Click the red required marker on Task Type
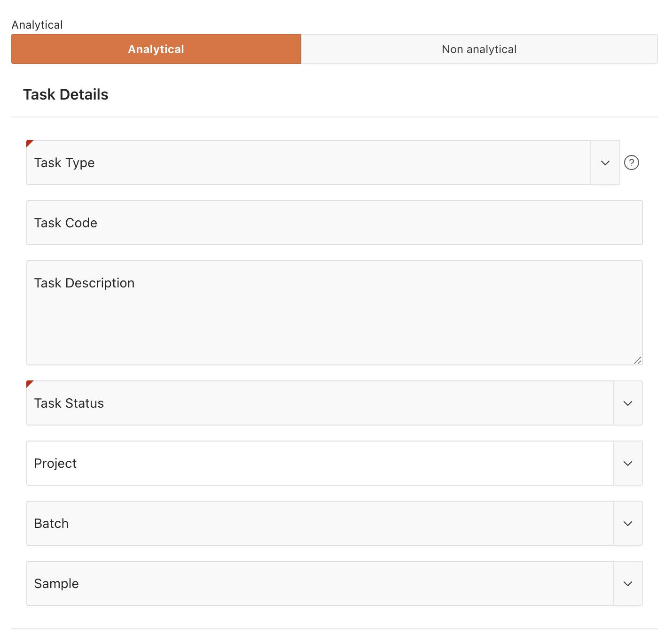The height and width of the screenshot is (635, 672). tap(29, 143)
